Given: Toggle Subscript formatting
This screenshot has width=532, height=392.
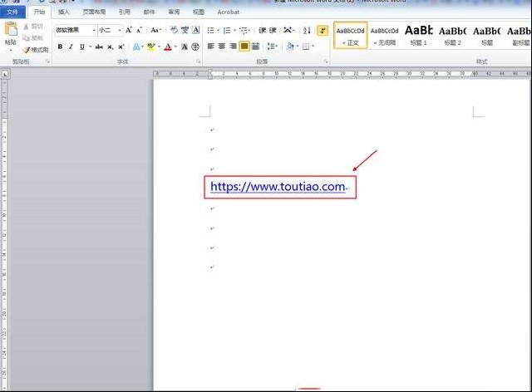Looking at the screenshot, I should (x=111, y=47).
